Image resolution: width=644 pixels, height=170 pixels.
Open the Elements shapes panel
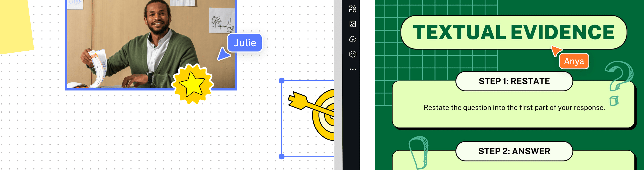pyautogui.click(x=353, y=9)
